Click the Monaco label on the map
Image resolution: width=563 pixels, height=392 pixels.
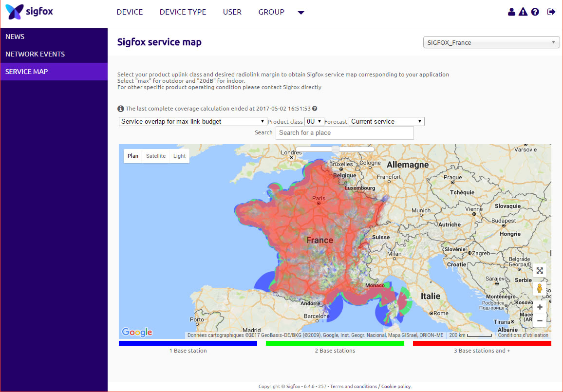375,285
